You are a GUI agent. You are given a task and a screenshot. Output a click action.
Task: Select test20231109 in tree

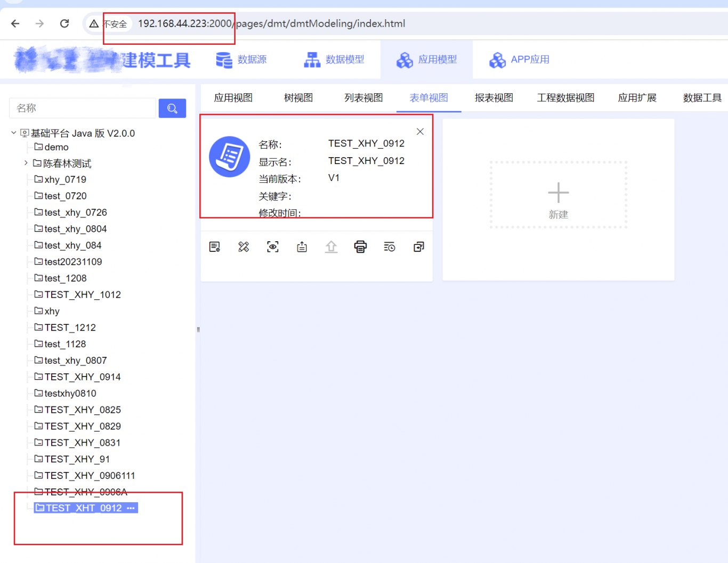click(68, 262)
